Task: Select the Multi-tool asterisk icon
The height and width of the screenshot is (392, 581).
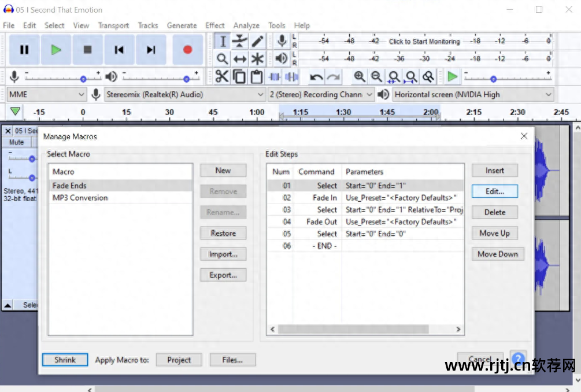Action: pos(257,58)
